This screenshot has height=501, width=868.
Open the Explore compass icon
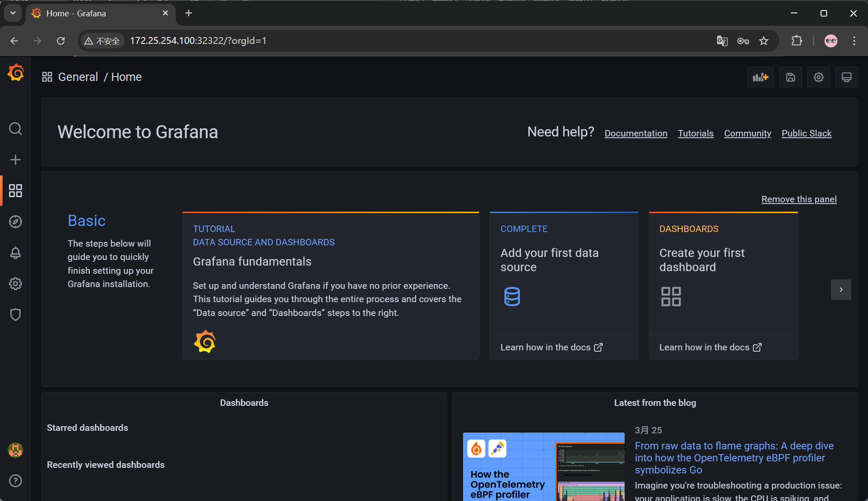click(16, 222)
